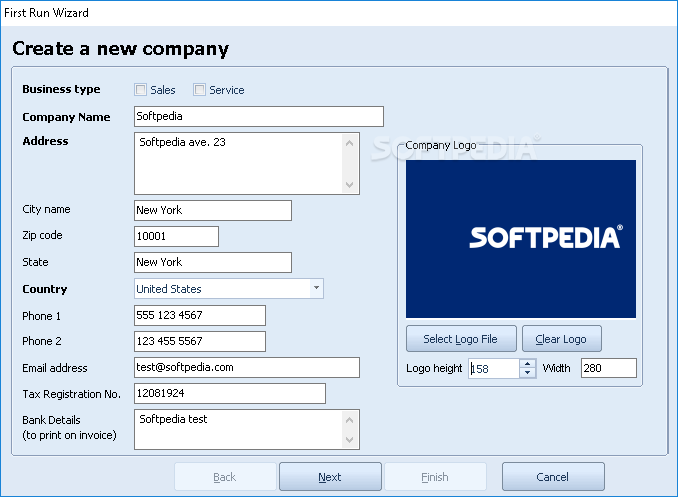Open the Country dropdown list

[x=317, y=288]
